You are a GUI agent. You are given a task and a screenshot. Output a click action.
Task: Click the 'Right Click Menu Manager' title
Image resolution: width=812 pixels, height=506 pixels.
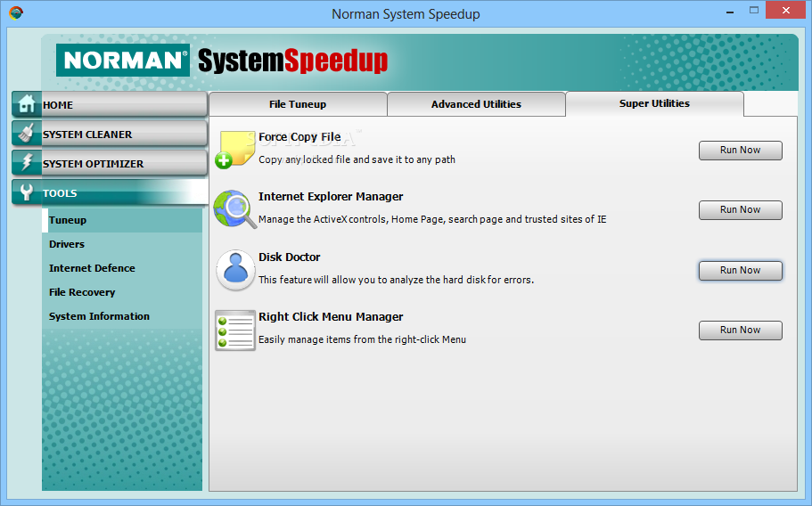[331, 316]
